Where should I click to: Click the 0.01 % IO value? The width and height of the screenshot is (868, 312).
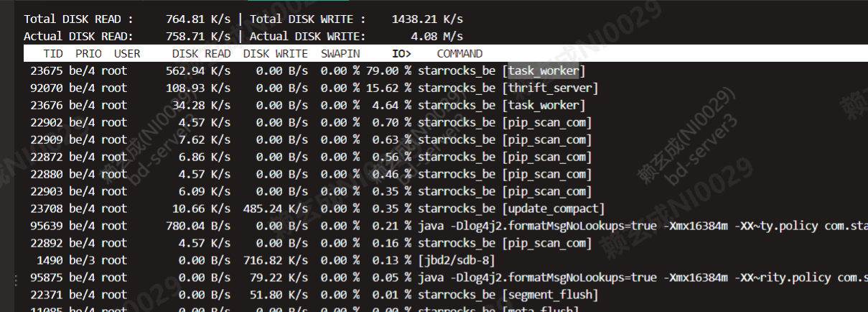pyautogui.click(x=392, y=295)
